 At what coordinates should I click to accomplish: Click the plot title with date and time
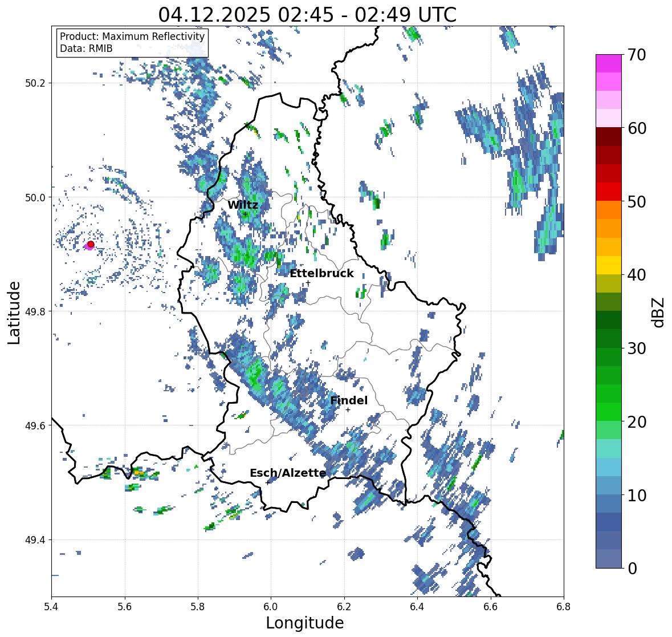[307, 15]
